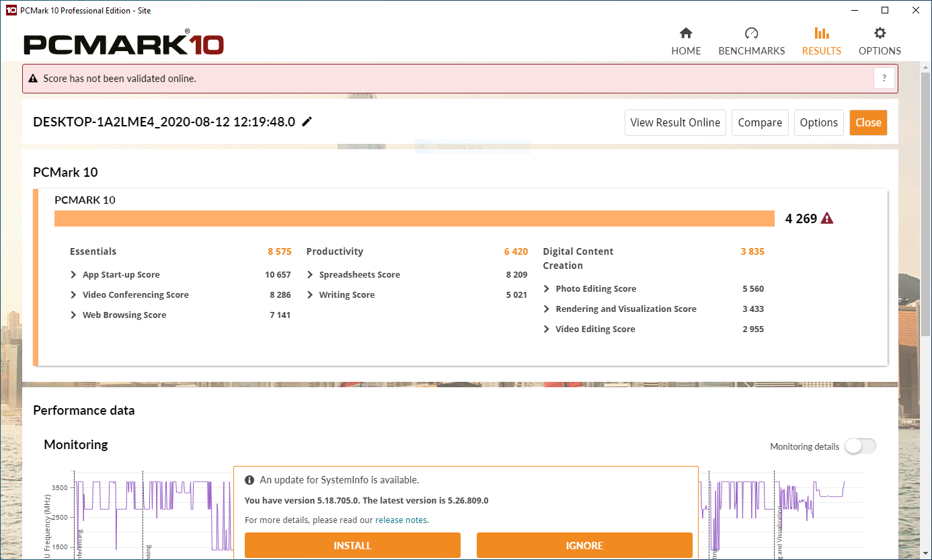Screen dimensions: 932x560
Task: Close the result with the orange Close button
Action: (868, 122)
